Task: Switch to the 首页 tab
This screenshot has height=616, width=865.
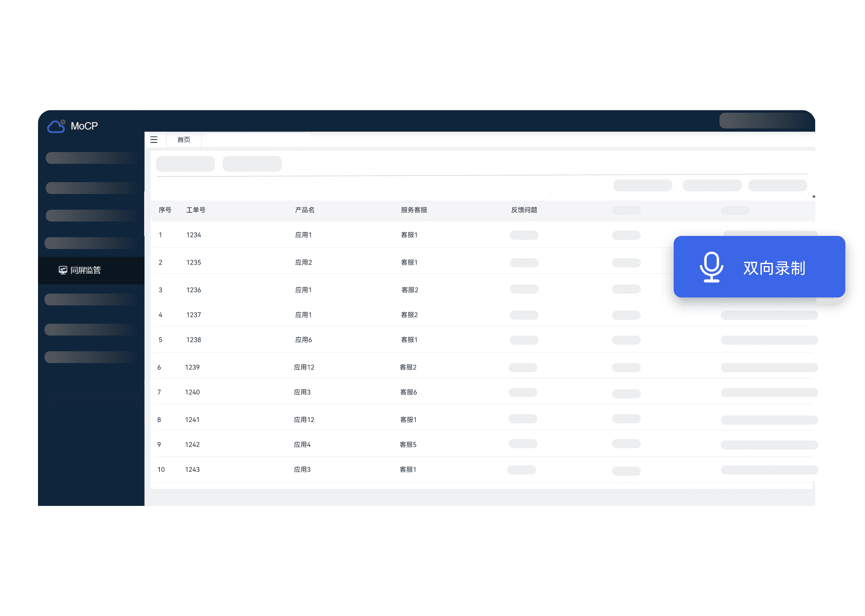Action: [x=183, y=140]
